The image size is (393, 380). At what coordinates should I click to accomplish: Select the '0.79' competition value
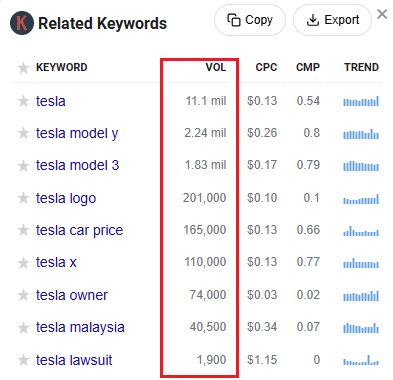click(308, 165)
